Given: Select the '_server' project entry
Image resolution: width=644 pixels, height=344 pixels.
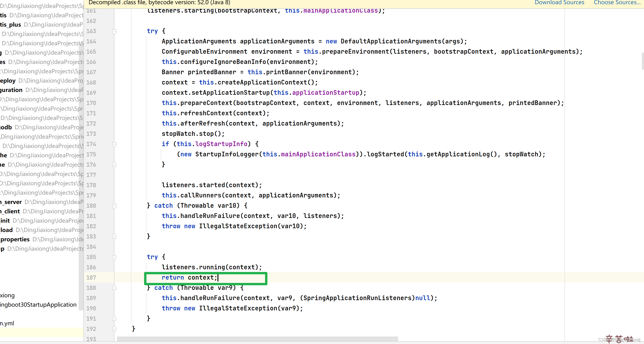Looking at the screenshot, I should [x=41, y=202].
